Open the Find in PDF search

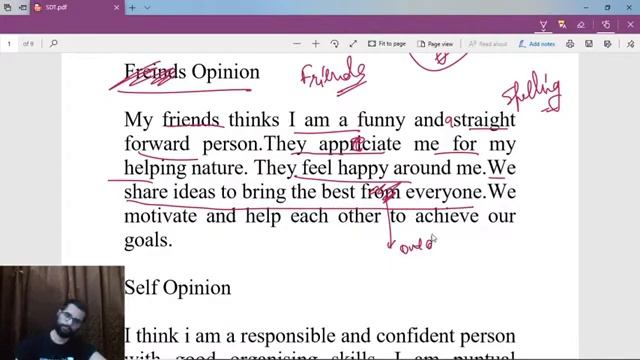coord(53,43)
